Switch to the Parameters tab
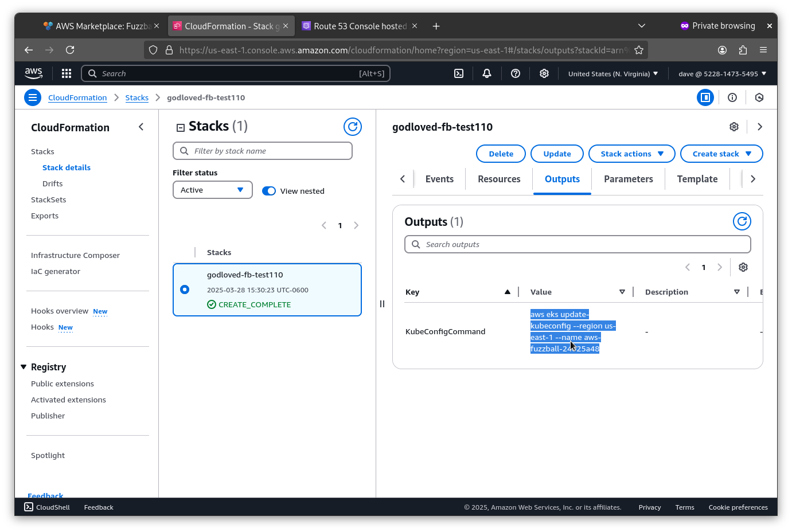This screenshot has height=532, width=792. tap(628, 179)
